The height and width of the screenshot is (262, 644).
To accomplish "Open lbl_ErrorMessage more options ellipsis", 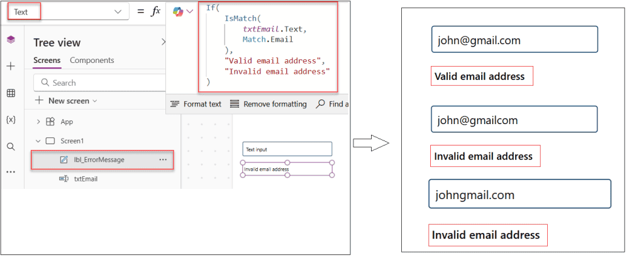I will [163, 159].
